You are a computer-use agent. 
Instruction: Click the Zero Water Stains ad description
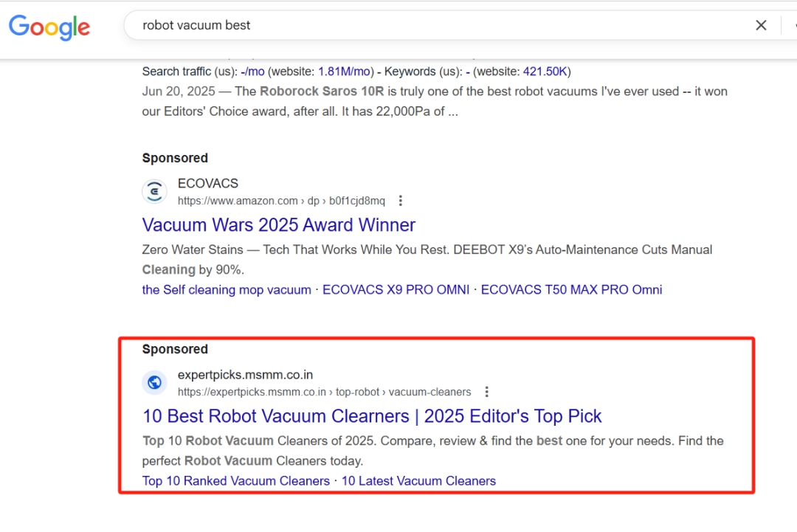click(x=427, y=260)
